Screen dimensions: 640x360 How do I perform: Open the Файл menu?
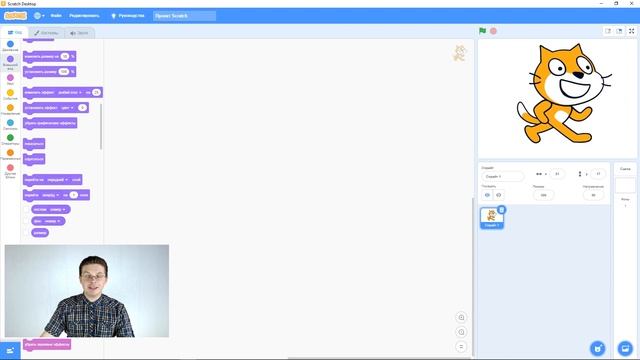click(56, 16)
